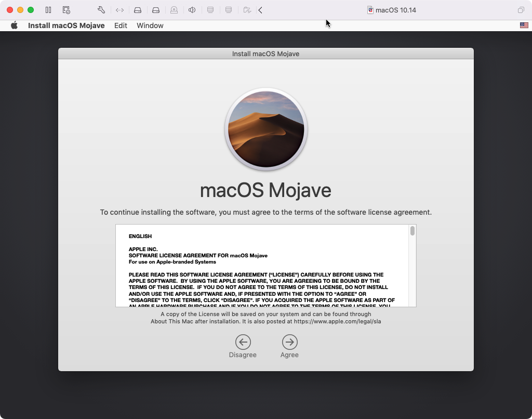Click the right hard disk device icon
This screenshot has width=532, height=419.
pos(156,10)
